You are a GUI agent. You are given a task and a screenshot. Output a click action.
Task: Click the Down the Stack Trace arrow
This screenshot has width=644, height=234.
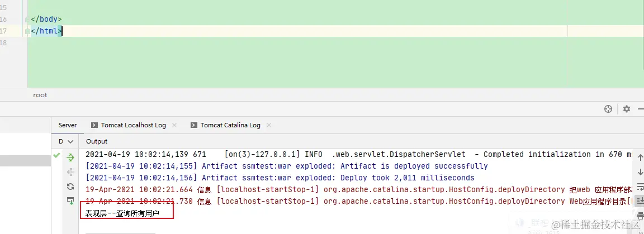pyautogui.click(x=640, y=171)
